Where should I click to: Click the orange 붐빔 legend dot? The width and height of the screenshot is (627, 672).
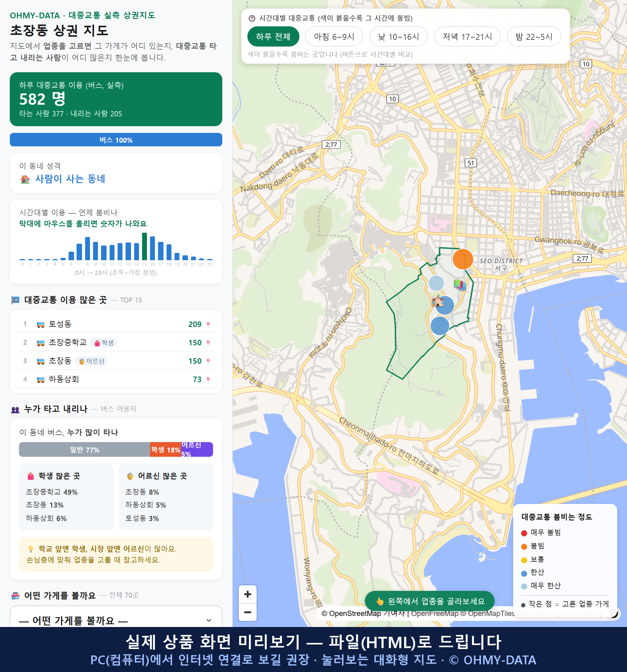524,546
